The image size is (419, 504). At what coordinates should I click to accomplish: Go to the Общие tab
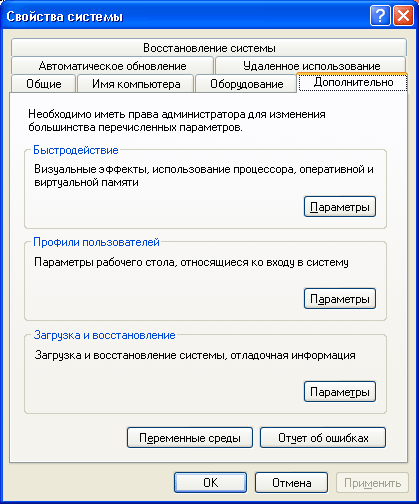point(44,84)
